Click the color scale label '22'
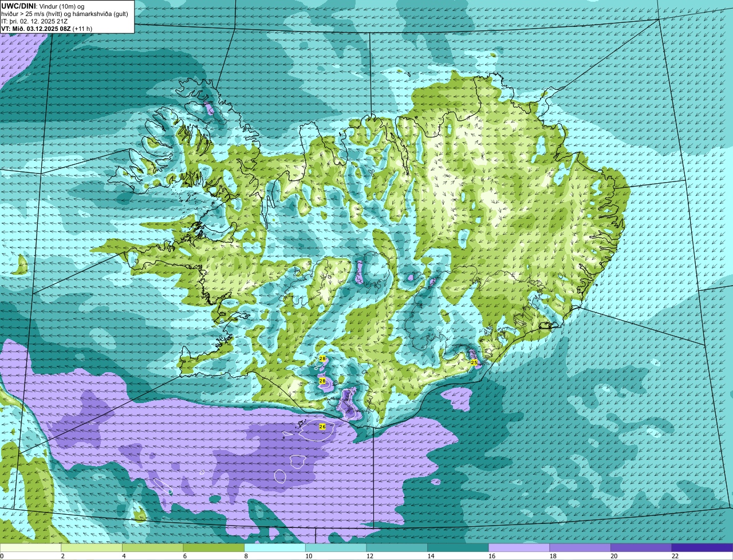 [675, 556]
